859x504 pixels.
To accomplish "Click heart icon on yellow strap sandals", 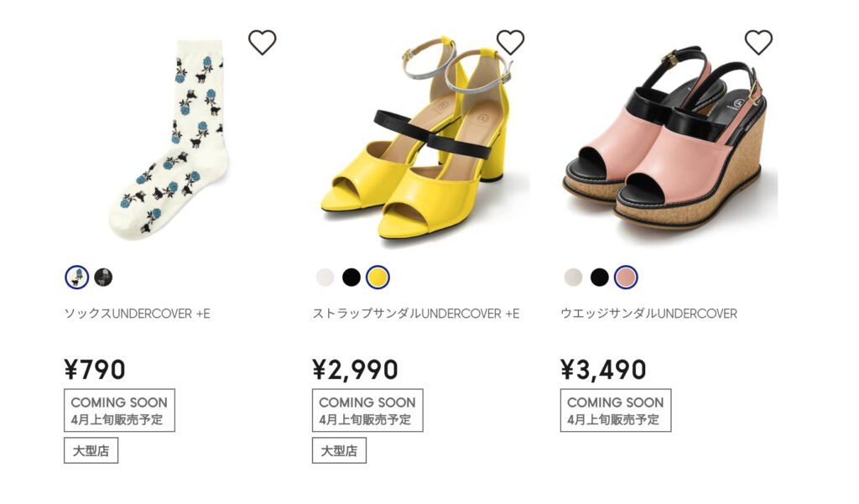I will [510, 42].
